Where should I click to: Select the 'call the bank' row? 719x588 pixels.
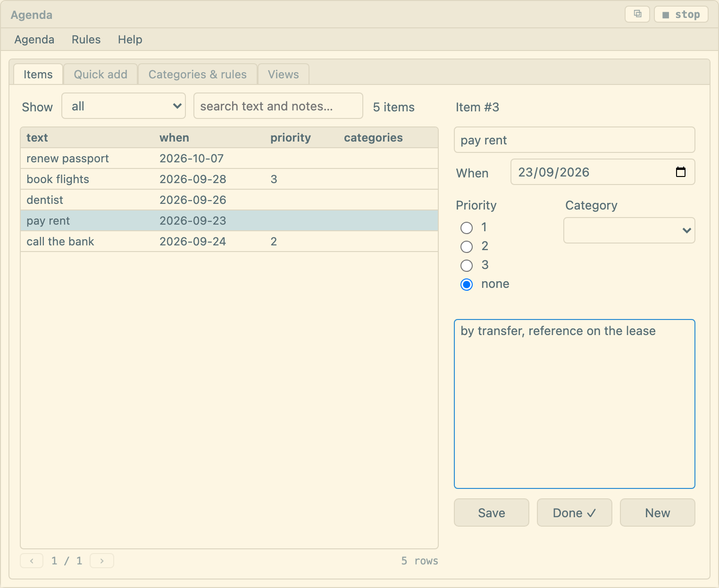coord(229,242)
